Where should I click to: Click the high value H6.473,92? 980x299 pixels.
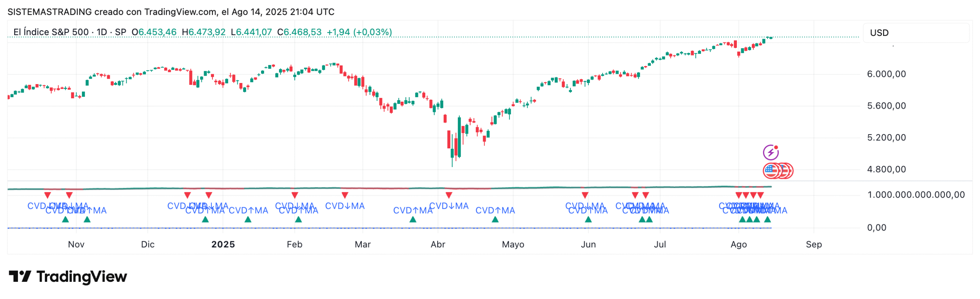pos(203,32)
